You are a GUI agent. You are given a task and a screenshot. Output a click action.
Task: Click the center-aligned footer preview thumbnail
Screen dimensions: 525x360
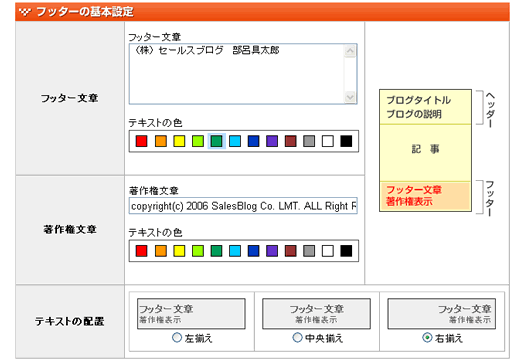[316, 314]
